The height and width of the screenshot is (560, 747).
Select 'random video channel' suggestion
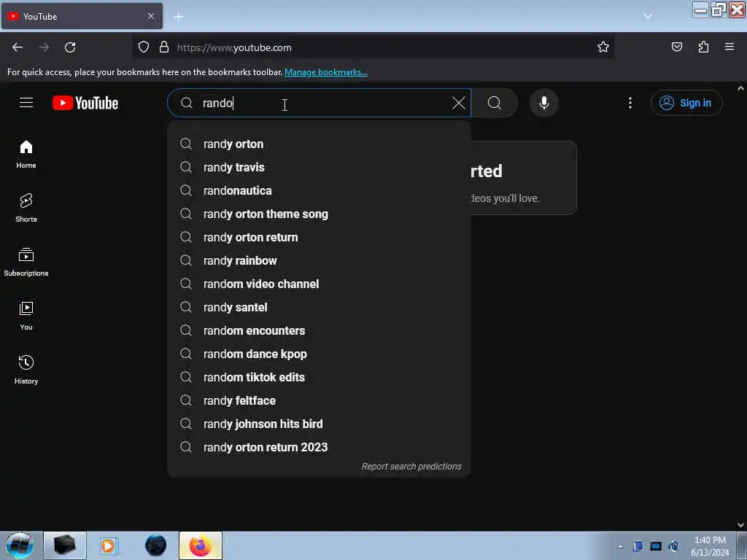click(x=320, y=284)
